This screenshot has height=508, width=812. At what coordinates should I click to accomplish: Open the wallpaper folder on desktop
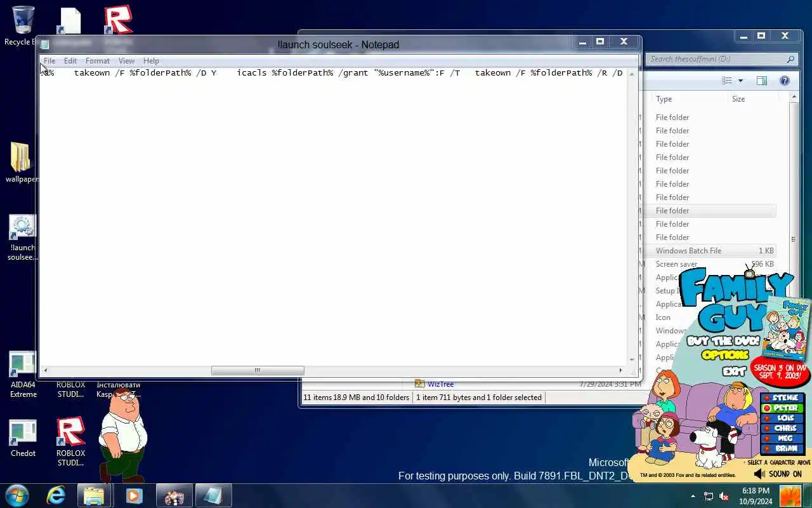(21, 162)
